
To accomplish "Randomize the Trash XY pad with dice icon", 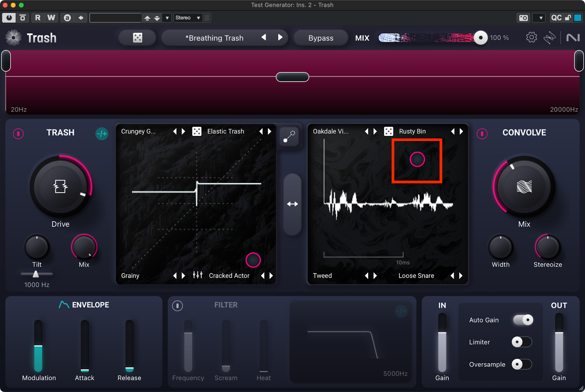I will tap(197, 131).
